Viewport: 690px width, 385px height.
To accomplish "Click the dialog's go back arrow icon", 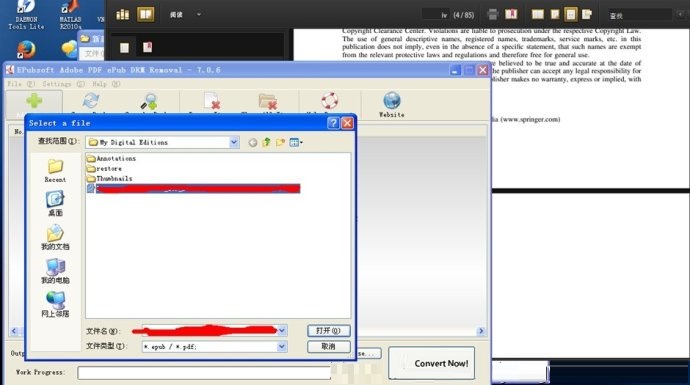I will [253, 143].
